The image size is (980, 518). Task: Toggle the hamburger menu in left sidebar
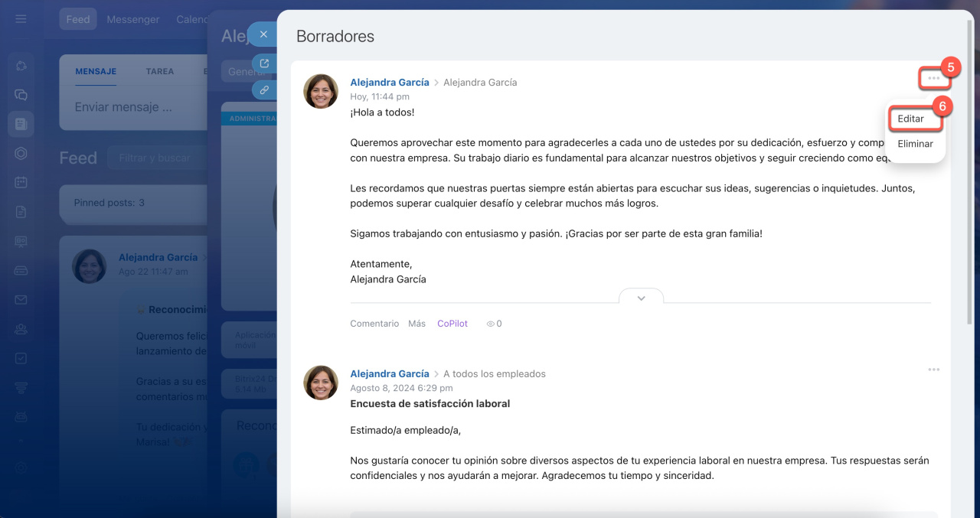(21, 19)
